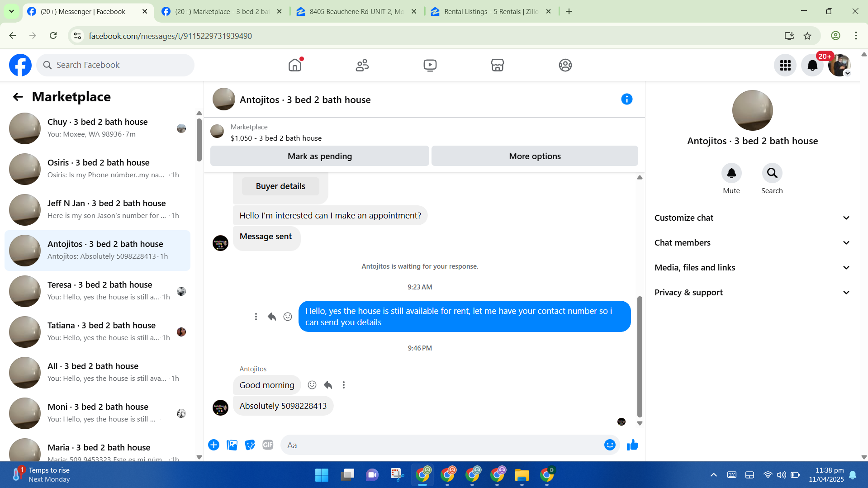Expand Media, files and links section

coord(752,268)
